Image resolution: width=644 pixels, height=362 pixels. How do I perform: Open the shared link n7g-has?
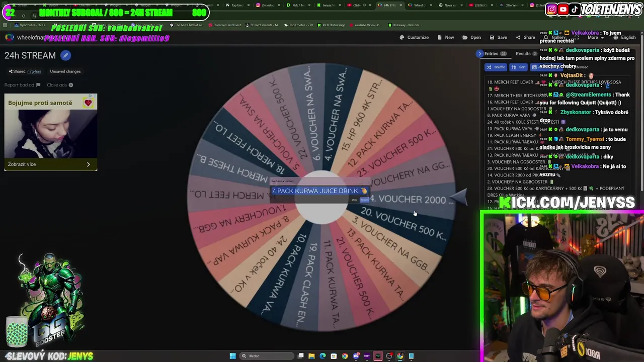[x=34, y=71]
